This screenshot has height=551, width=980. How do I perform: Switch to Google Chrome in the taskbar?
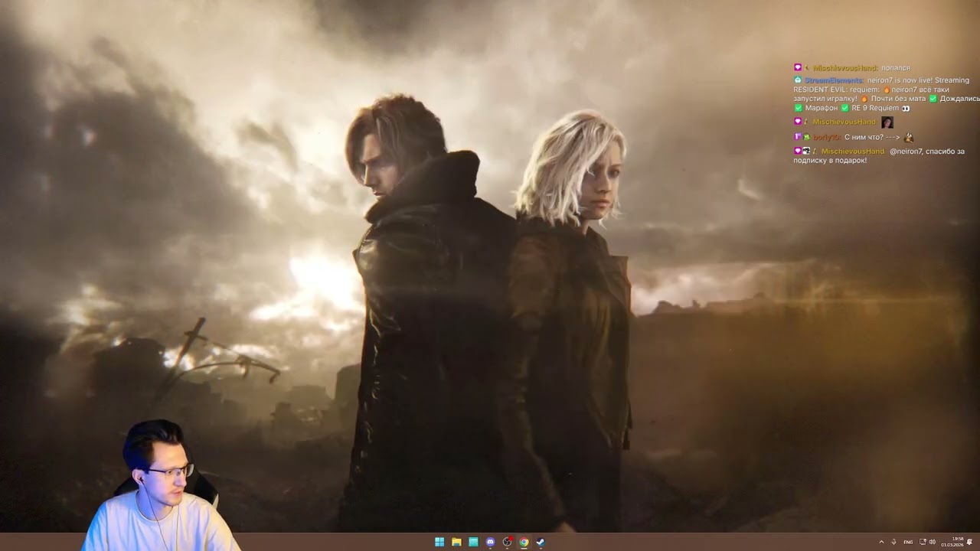[524, 542]
